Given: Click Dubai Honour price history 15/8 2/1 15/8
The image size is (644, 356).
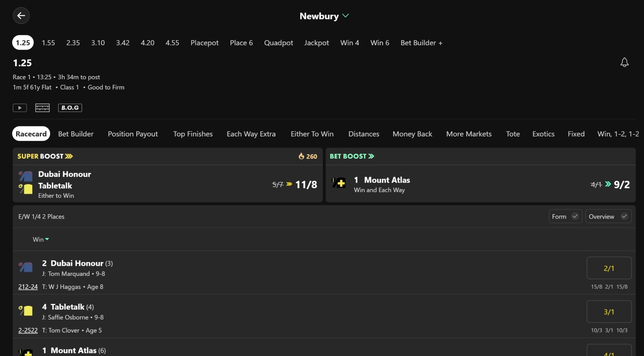Looking at the screenshot, I should coord(609,287).
